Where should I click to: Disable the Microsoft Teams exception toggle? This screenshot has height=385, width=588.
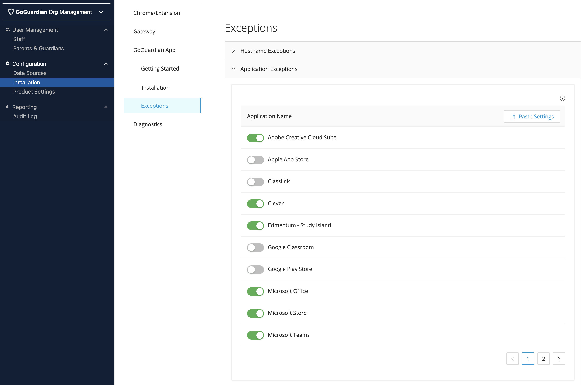(x=255, y=335)
